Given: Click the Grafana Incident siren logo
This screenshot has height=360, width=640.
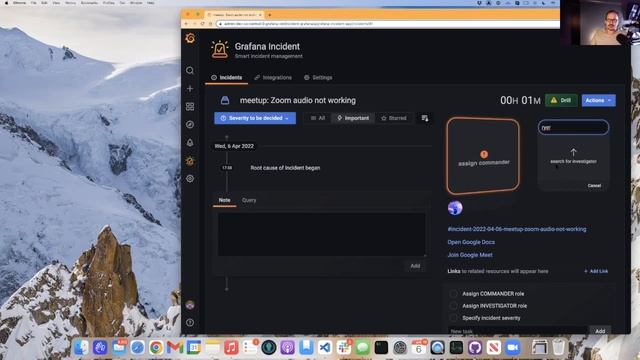Looking at the screenshot, I should pos(220,49).
